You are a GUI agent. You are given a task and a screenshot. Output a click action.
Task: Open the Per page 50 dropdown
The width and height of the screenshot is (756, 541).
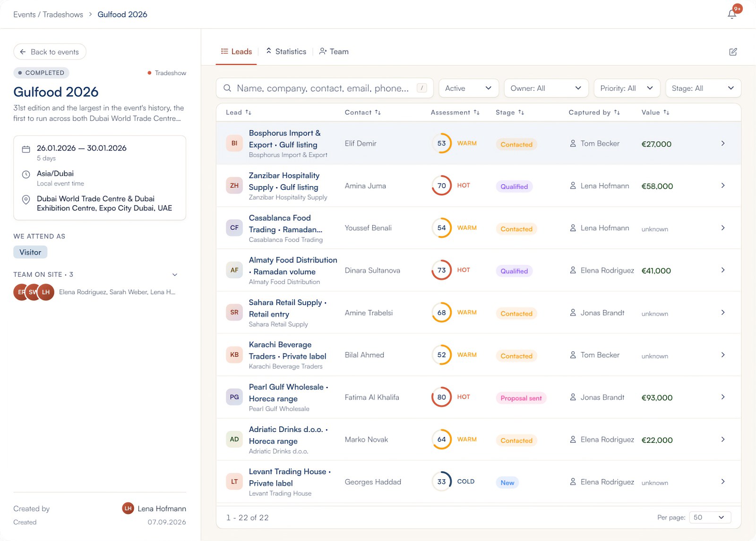point(710,517)
